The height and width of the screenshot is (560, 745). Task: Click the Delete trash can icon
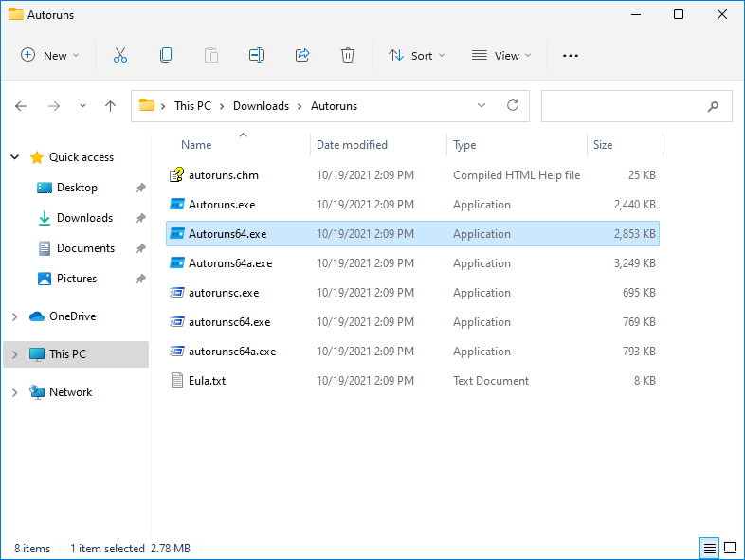(348, 55)
